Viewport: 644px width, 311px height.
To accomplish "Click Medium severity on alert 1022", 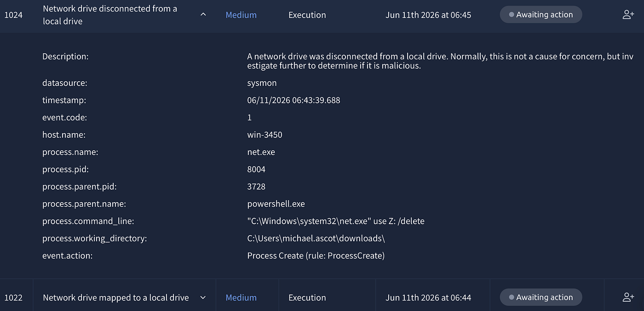I will tap(241, 298).
